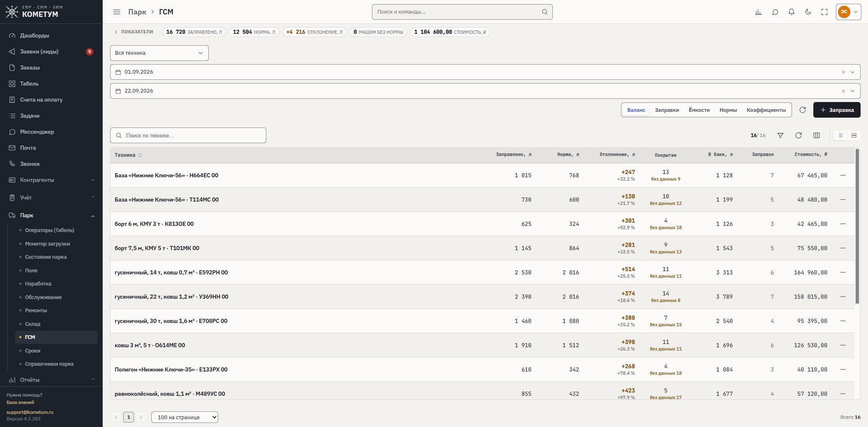Image resolution: width=868 pixels, height=427 pixels.
Task: Collapse the Парк sidebar section
Action: (x=51, y=215)
